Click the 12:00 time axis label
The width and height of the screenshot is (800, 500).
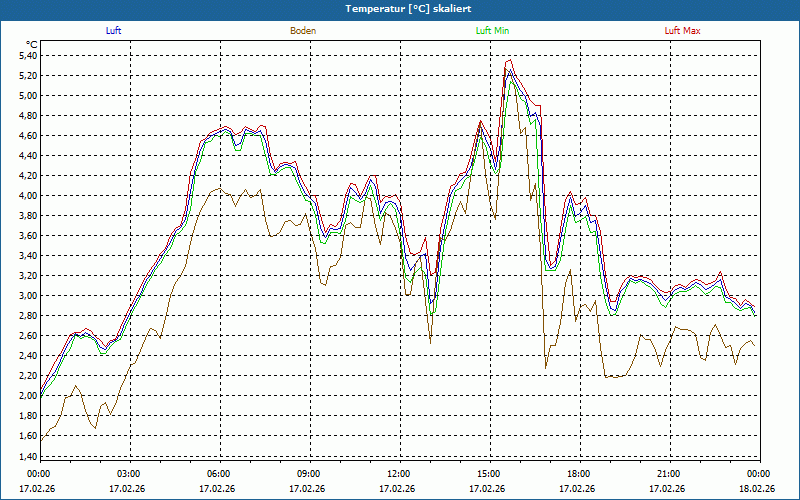(x=399, y=474)
